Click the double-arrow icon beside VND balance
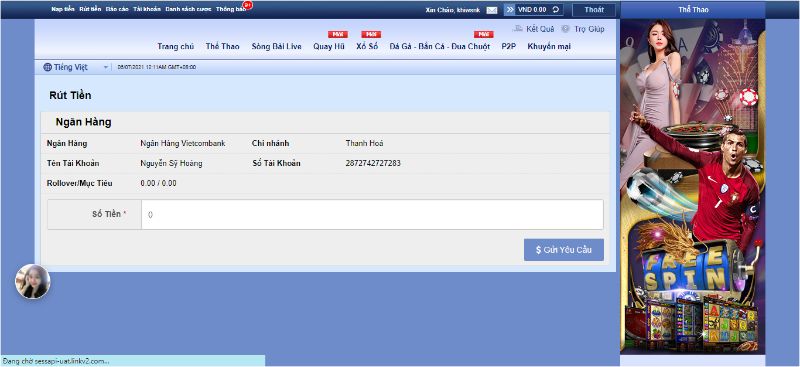The image size is (800, 367). 509,10
